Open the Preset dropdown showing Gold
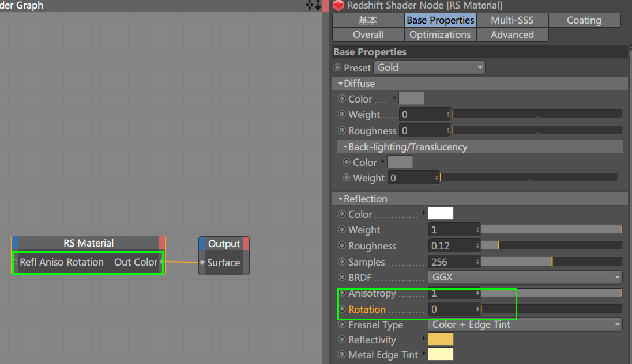The image size is (632, 364). tap(429, 67)
